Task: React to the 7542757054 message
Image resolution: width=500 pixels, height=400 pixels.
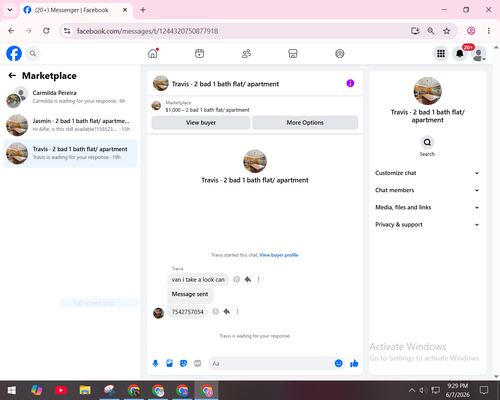Action: (x=216, y=311)
